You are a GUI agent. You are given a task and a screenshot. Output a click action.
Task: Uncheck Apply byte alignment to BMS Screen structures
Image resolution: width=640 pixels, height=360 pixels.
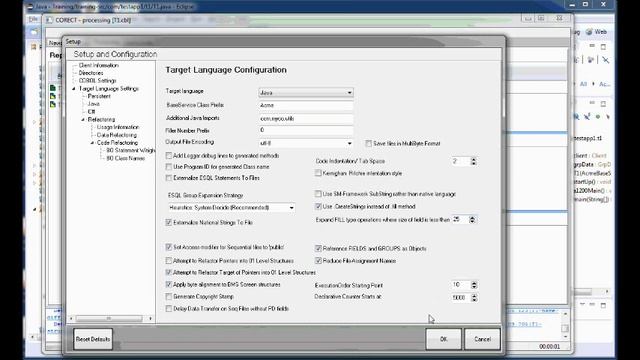click(x=169, y=284)
